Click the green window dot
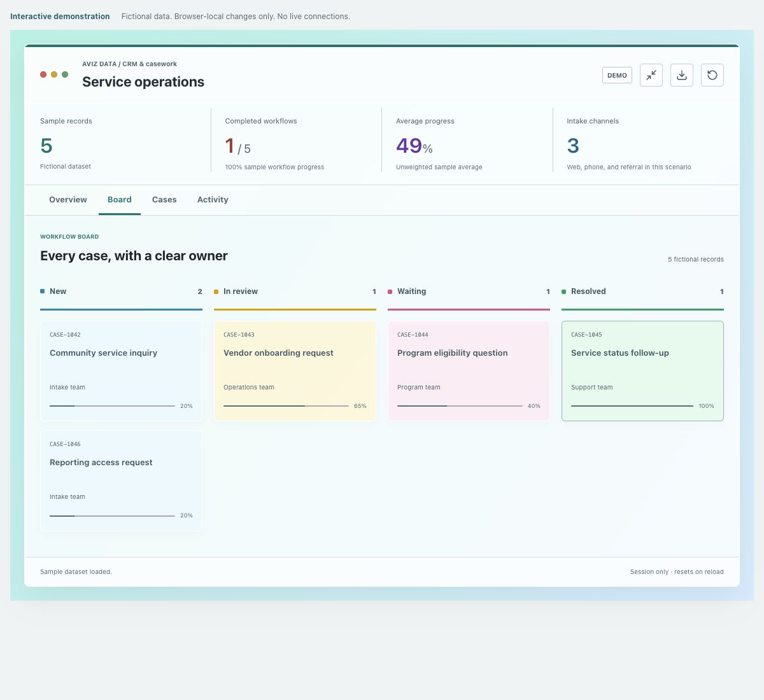 65,74
